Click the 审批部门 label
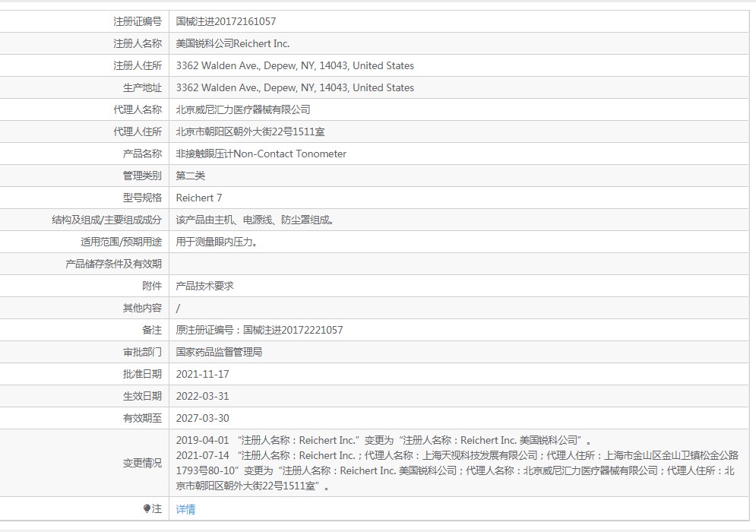 (x=142, y=352)
